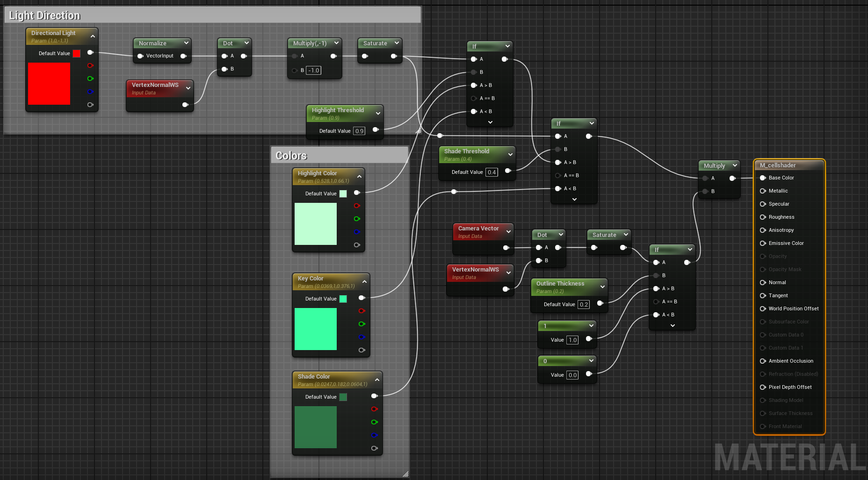Show more pins on the bottom If node
This screenshot has height=480, width=868.
click(673, 325)
